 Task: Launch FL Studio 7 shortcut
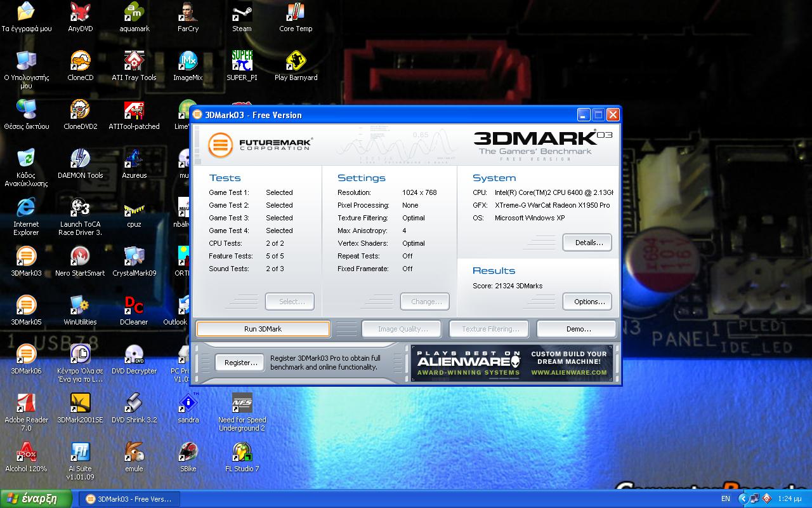242,457
